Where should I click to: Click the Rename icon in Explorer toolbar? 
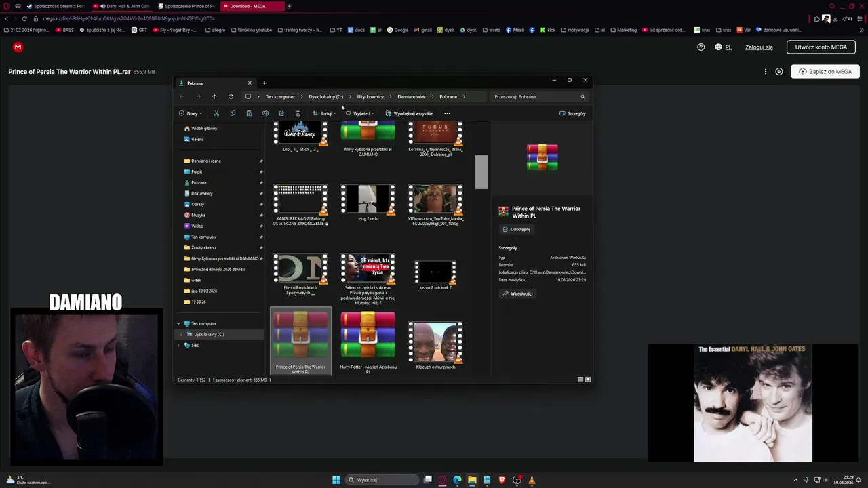(265, 113)
